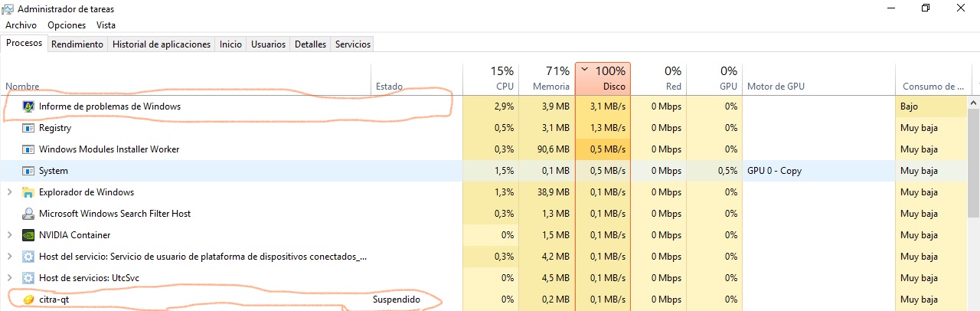Click the System process icon
The height and width of the screenshot is (311, 980).
[28, 171]
